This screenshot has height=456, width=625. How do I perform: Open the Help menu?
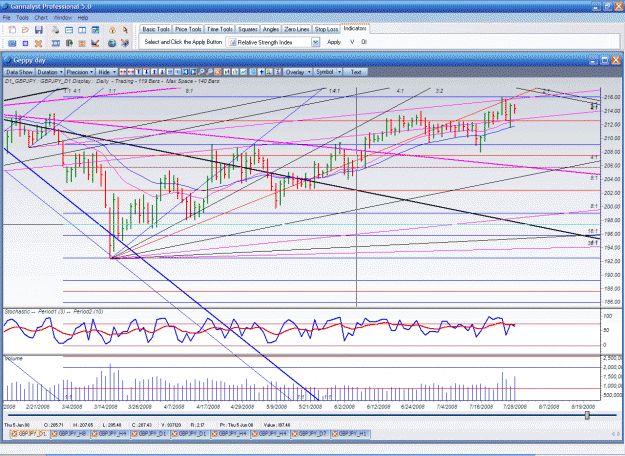[x=83, y=18]
